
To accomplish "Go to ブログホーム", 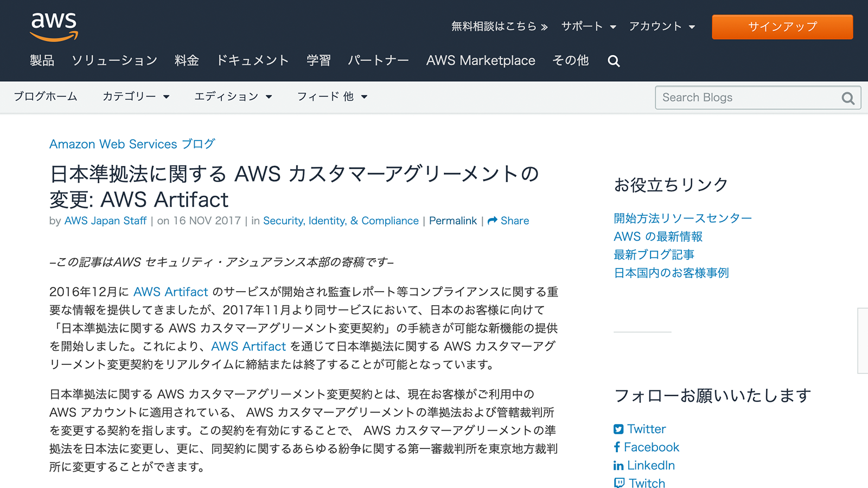I will tap(46, 97).
